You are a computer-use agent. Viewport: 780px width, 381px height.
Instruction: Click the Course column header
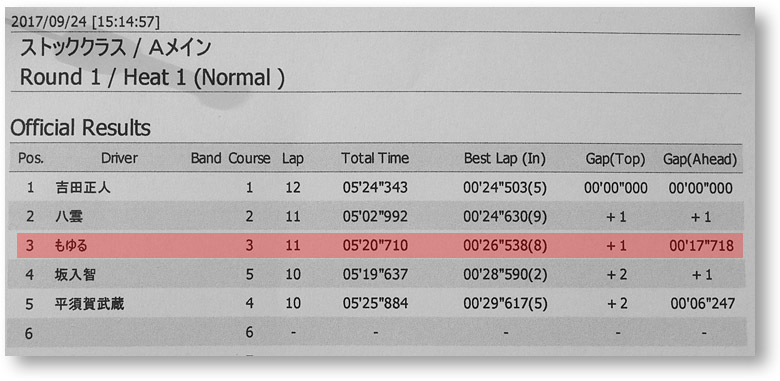249,159
